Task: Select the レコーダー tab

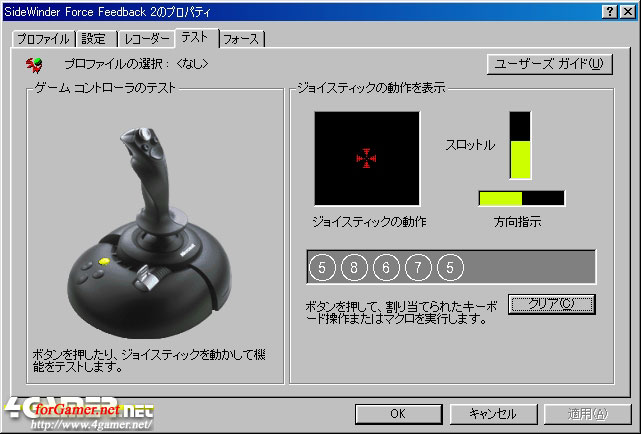Action: pos(147,39)
